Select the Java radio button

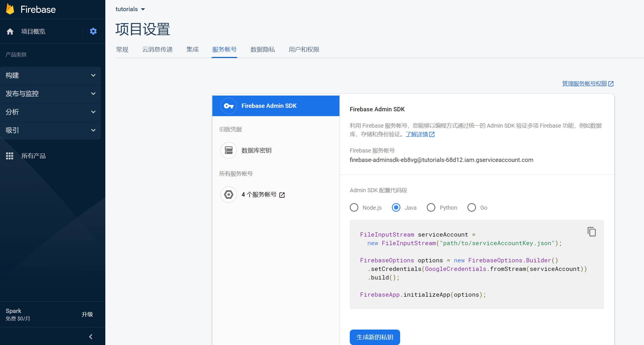(x=396, y=207)
